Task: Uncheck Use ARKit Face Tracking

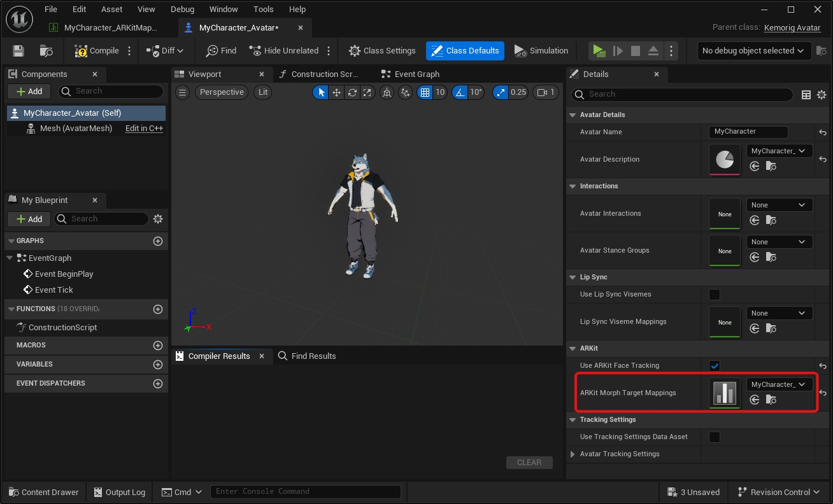Action: (715, 366)
